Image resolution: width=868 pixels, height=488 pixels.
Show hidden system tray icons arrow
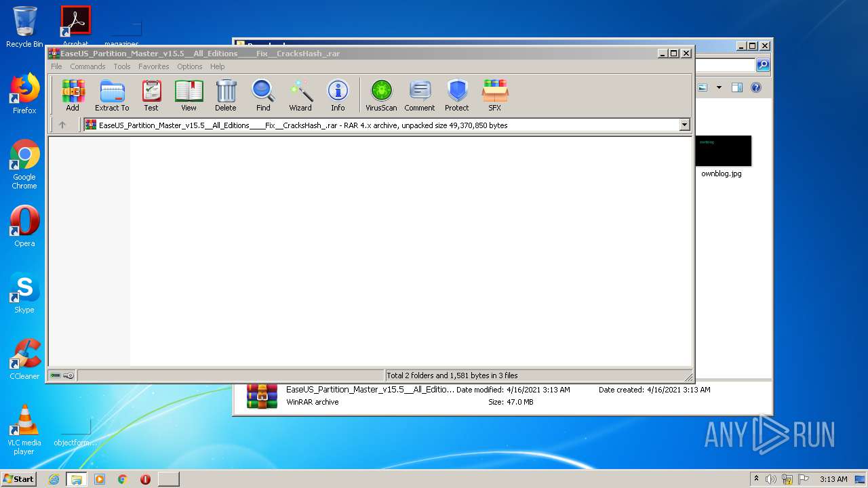coord(756,479)
